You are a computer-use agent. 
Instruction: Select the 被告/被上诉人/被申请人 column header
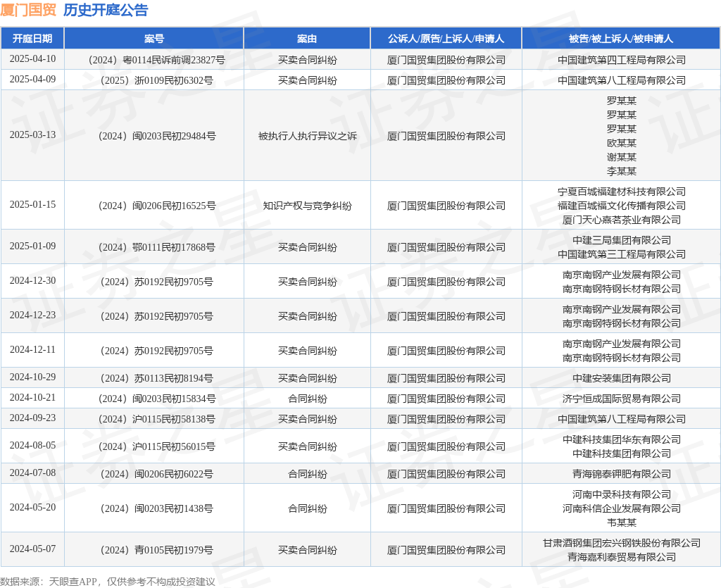tap(621, 39)
